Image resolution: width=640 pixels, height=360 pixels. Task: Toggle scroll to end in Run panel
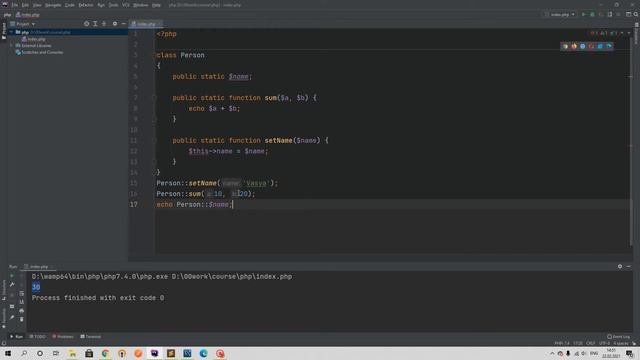[22, 302]
